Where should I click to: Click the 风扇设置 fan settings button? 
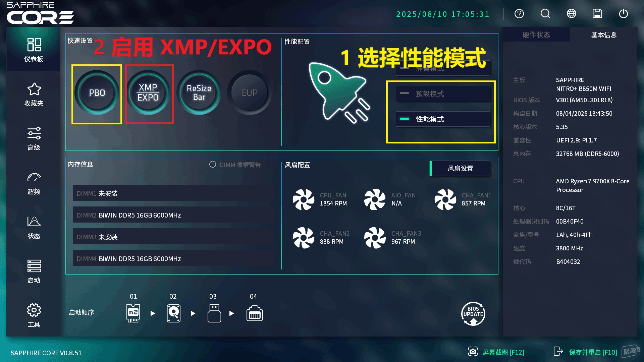[460, 168]
